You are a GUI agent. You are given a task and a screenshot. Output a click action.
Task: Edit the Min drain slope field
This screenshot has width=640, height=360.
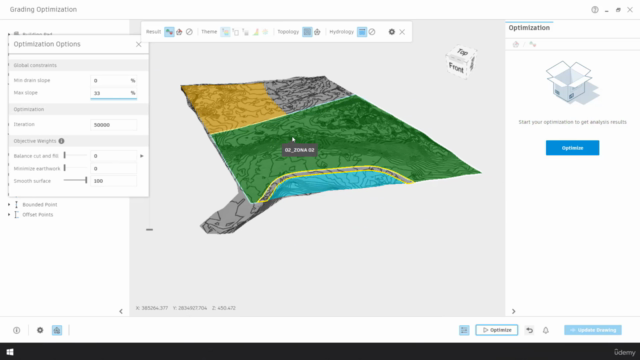click(x=113, y=80)
